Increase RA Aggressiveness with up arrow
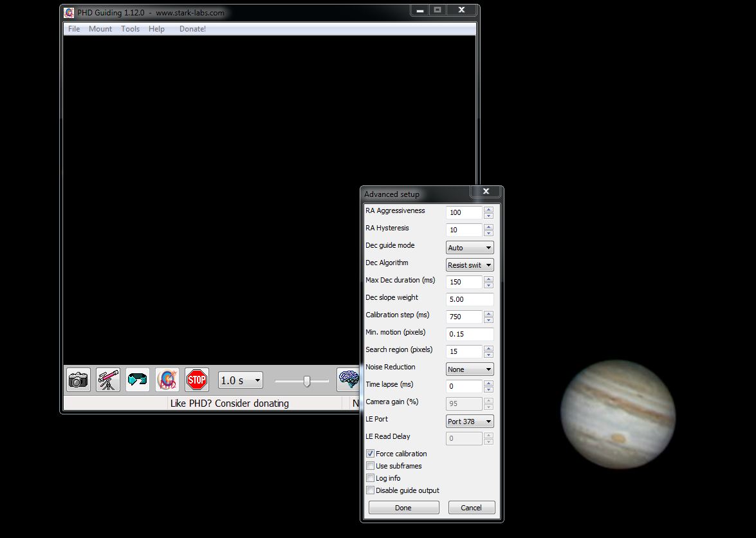This screenshot has height=538, width=756. 488,210
